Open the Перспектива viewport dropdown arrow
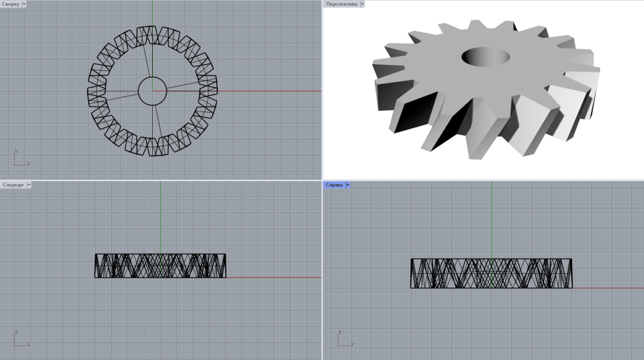644x360 pixels. 362,4
